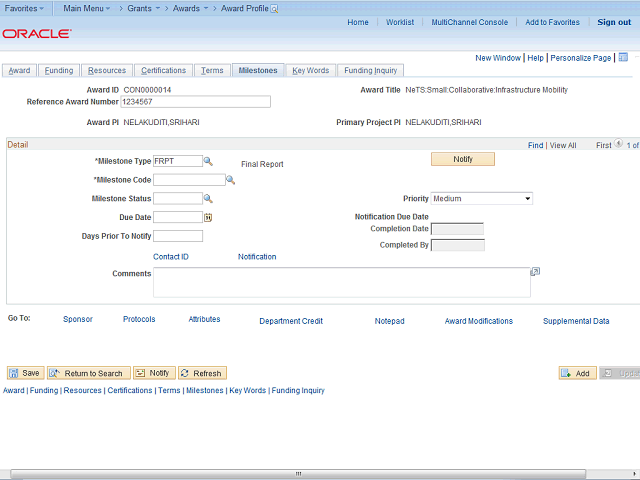Click the Notify button in Detail section
This screenshot has width=640, height=480.
(x=463, y=159)
